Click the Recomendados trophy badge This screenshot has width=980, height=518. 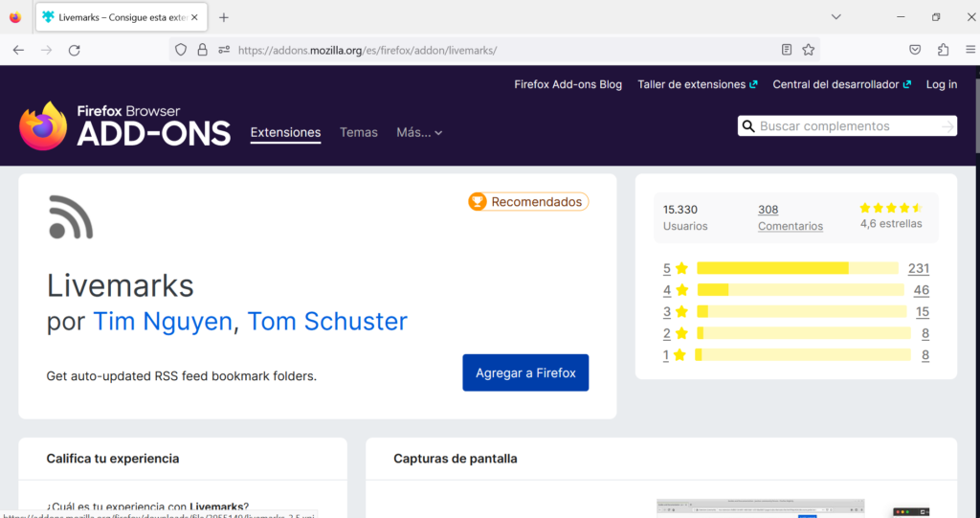tap(528, 202)
